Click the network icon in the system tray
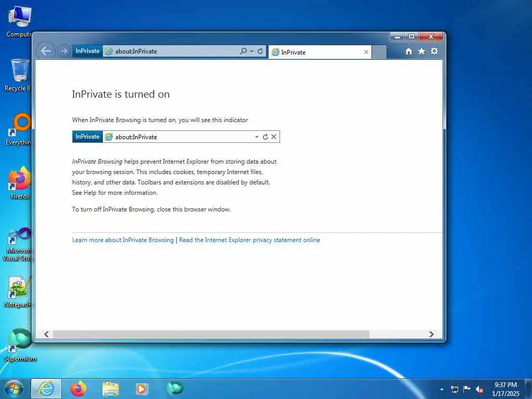This screenshot has height=399, width=532. tap(455, 389)
